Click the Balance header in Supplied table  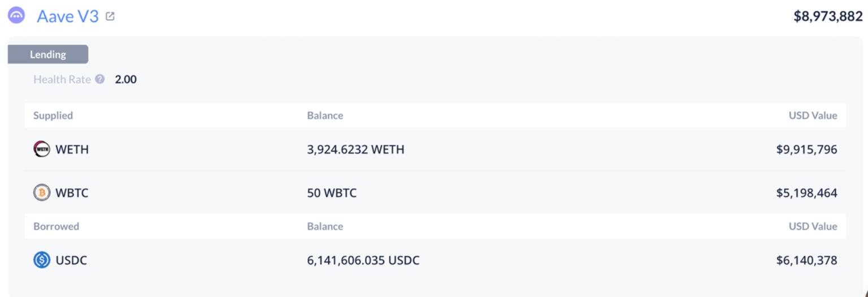pyautogui.click(x=325, y=115)
